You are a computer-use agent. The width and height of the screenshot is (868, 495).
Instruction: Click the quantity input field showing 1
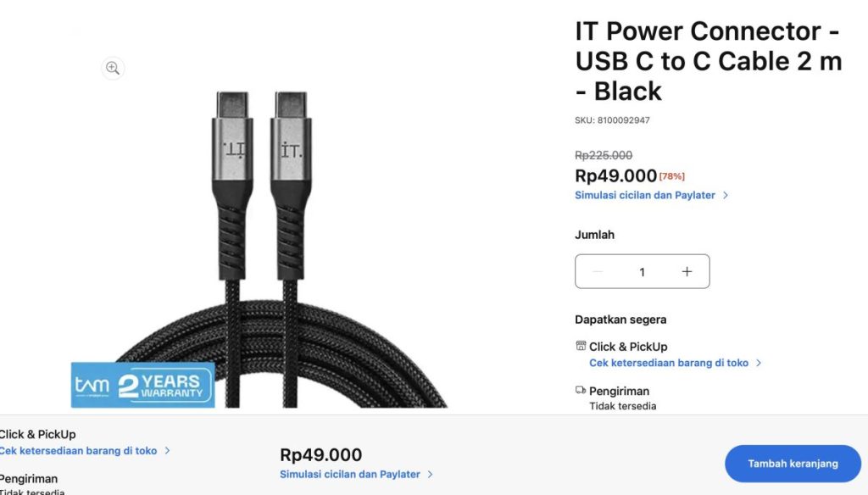642,271
